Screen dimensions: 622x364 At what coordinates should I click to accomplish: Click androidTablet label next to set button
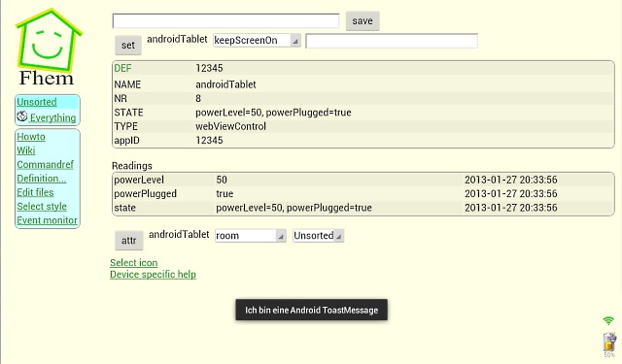[x=177, y=39]
